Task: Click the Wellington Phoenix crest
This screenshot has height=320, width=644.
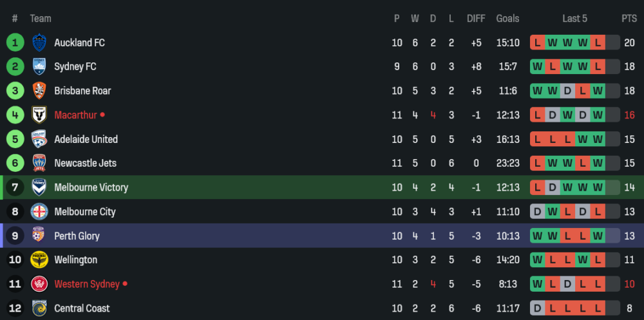Action: click(40, 259)
